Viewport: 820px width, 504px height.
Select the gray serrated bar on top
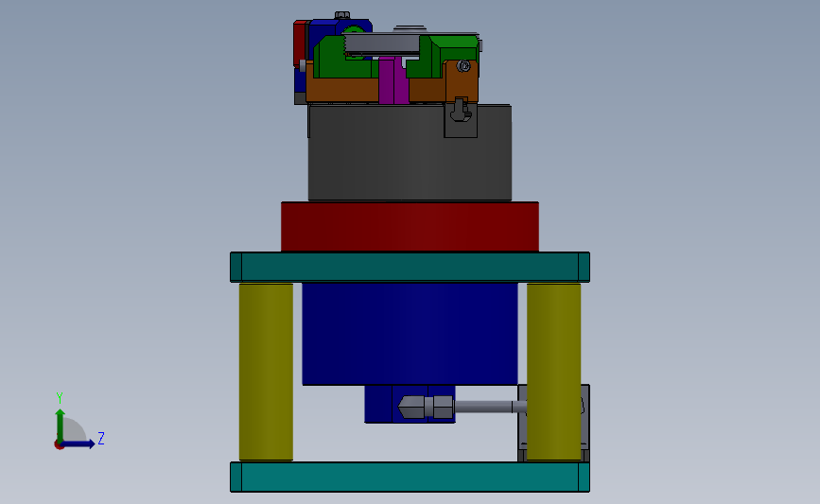click(x=381, y=44)
